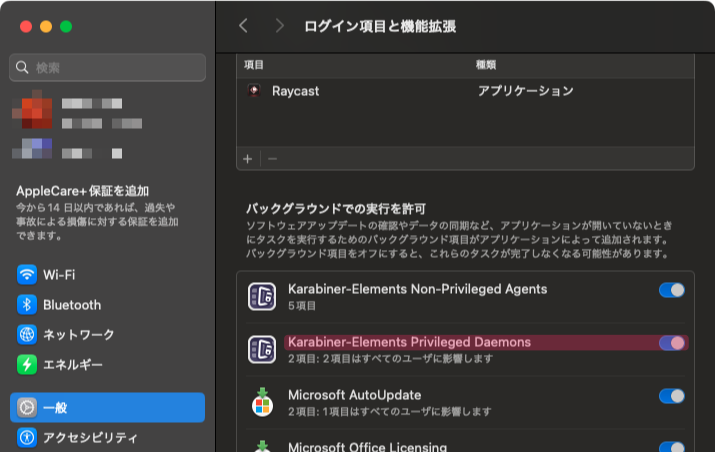715x452 pixels.
Task: Click ログイン項目と機能拡張 title
Action: pos(380,26)
